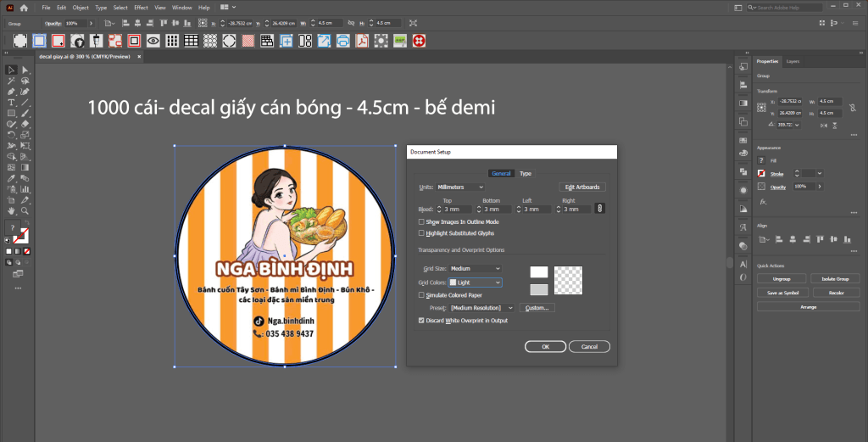
Task: Click the PDF export icon in toolbar
Action: 362,41
